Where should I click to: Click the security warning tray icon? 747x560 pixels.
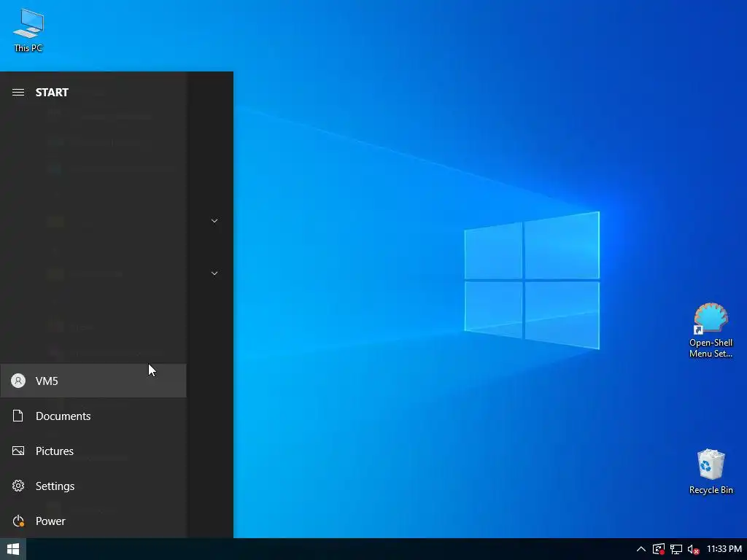659,550
